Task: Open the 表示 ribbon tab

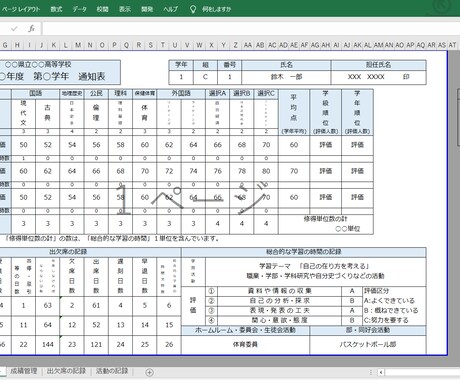Action: (125, 9)
